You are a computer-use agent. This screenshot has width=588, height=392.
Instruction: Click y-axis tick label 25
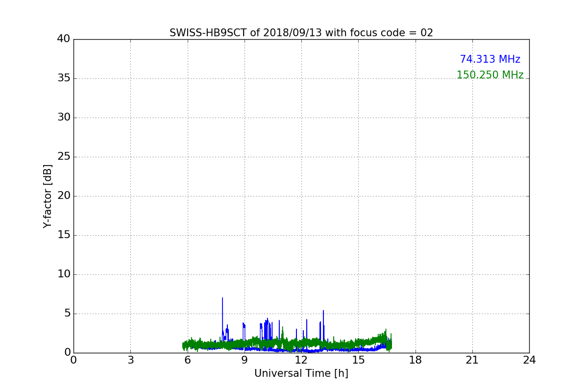pos(64,157)
